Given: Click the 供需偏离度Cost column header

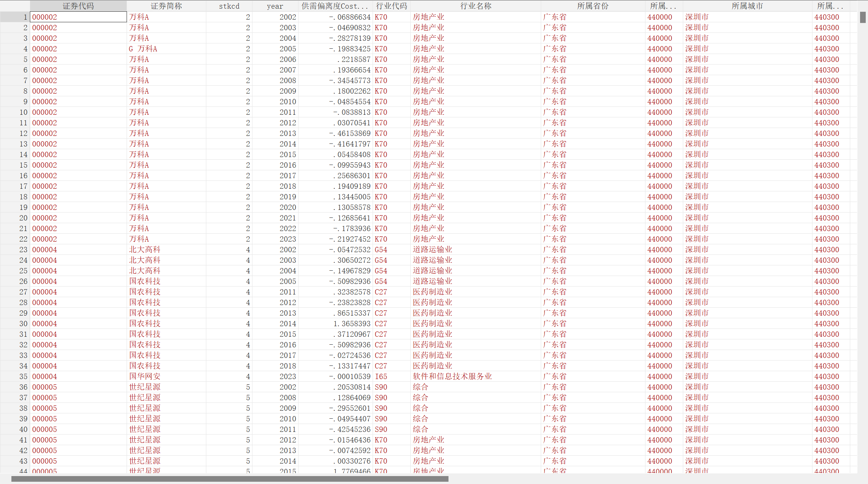Looking at the screenshot, I should (x=335, y=6).
